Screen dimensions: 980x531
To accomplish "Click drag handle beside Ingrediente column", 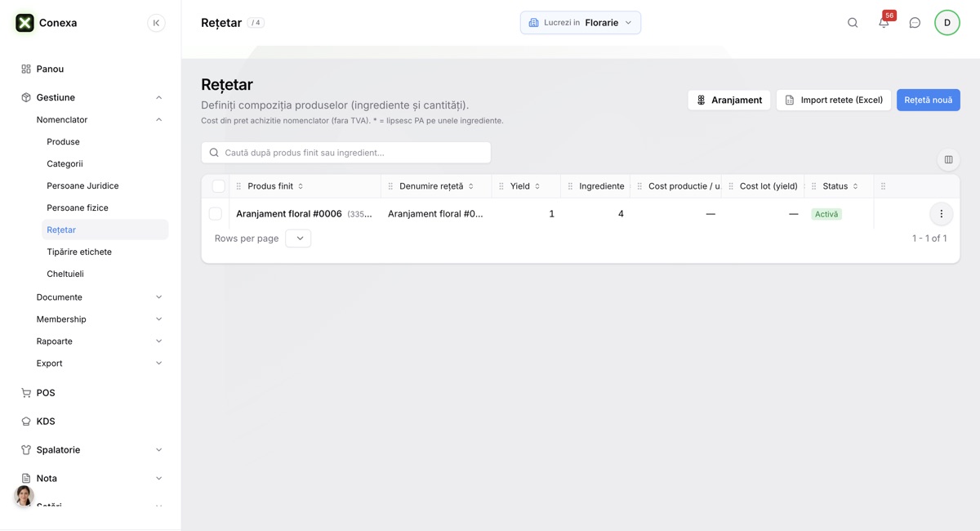I will click(x=570, y=186).
